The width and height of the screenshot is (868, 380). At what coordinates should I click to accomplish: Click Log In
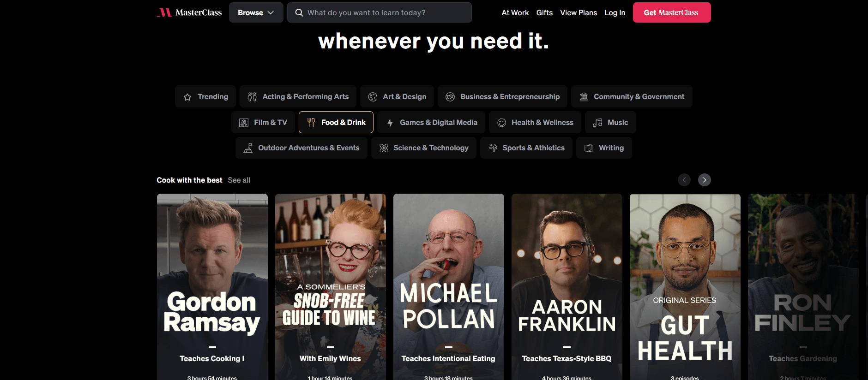click(x=615, y=12)
